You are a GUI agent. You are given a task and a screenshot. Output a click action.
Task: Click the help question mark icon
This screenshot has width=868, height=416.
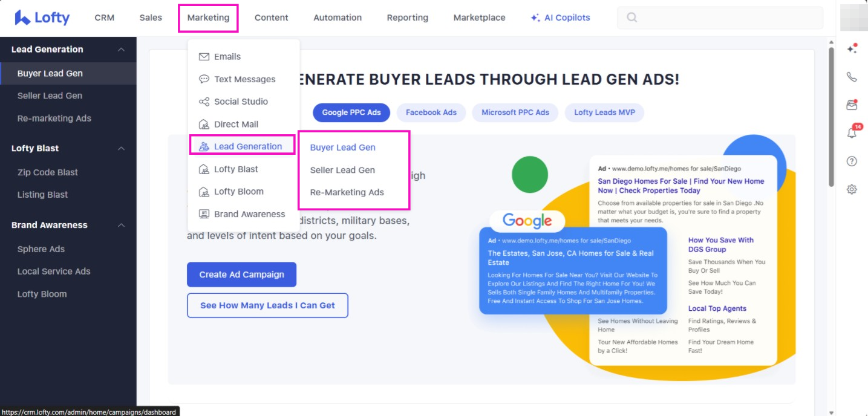coord(852,161)
